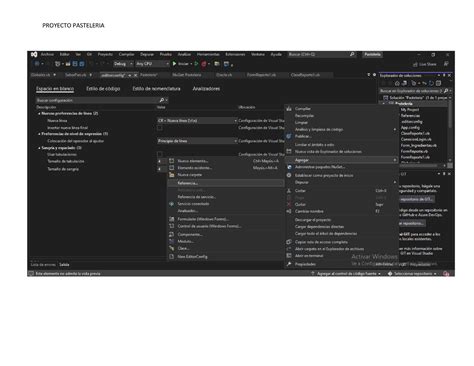Screen dimensions: 474x366
Task: Click the scissors icon next to Cortar
Action: pyautogui.click(x=289, y=191)
